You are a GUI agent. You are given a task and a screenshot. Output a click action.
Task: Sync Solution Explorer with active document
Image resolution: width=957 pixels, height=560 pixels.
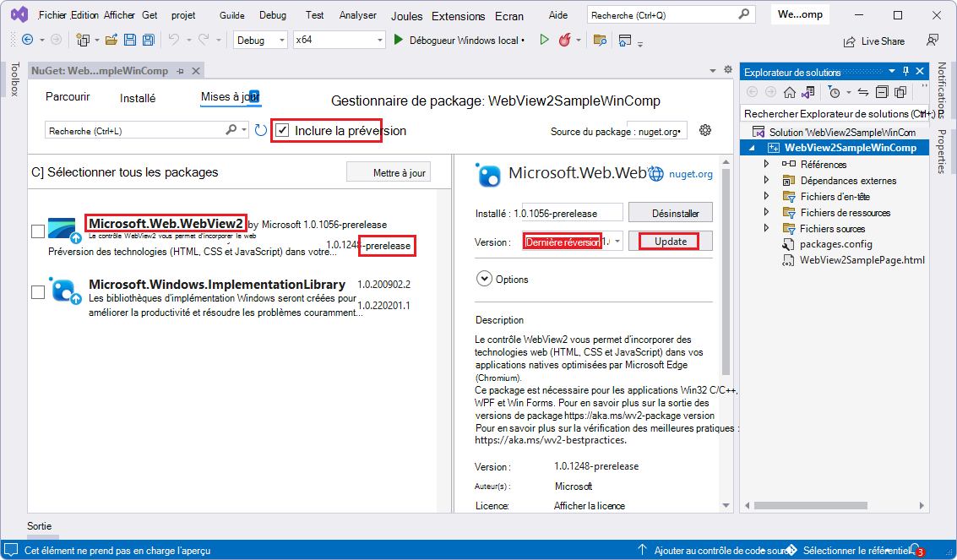point(863,91)
